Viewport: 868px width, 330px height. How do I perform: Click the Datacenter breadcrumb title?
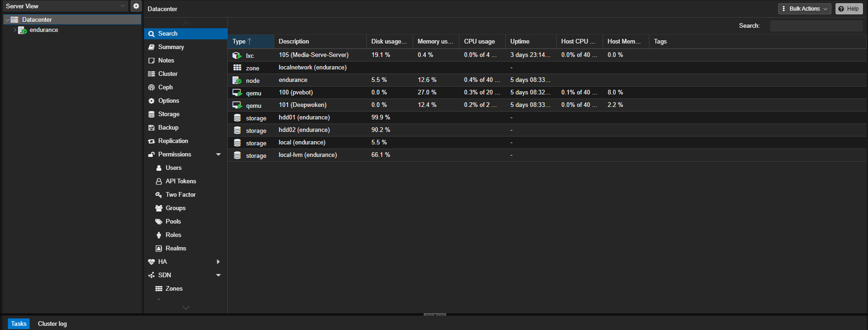pyautogui.click(x=162, y=9)
